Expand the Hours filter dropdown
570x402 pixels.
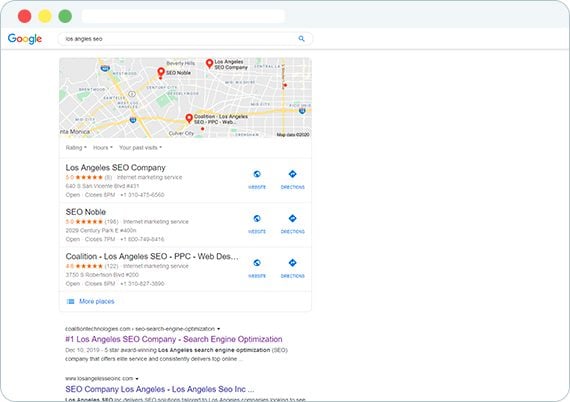click(103, 148)
